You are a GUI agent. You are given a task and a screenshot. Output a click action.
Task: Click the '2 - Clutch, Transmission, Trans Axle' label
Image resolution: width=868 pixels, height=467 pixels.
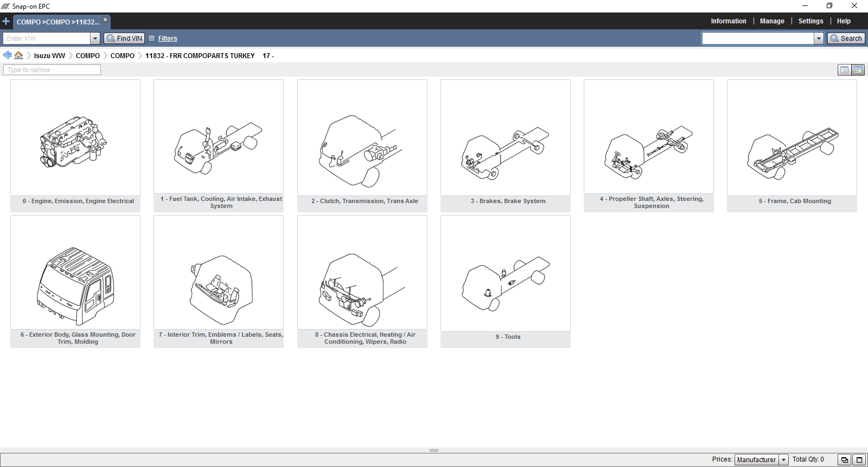coord(365,201)
